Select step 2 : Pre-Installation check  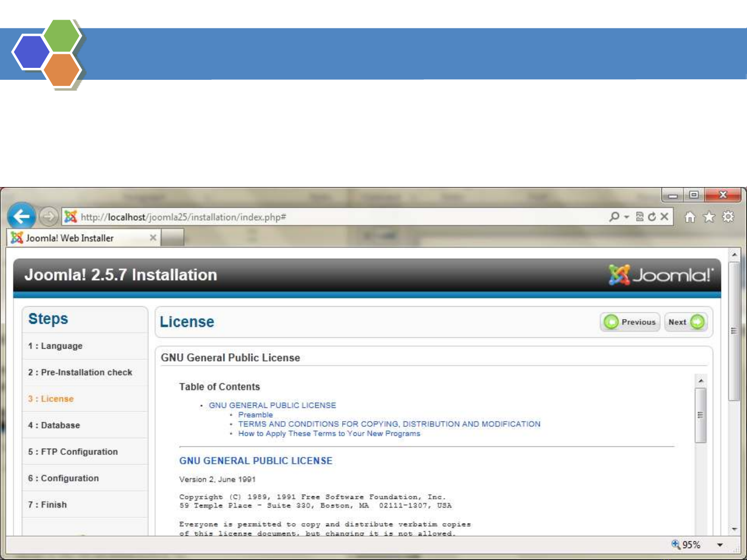pyautogui.click(x=80, y=372)
